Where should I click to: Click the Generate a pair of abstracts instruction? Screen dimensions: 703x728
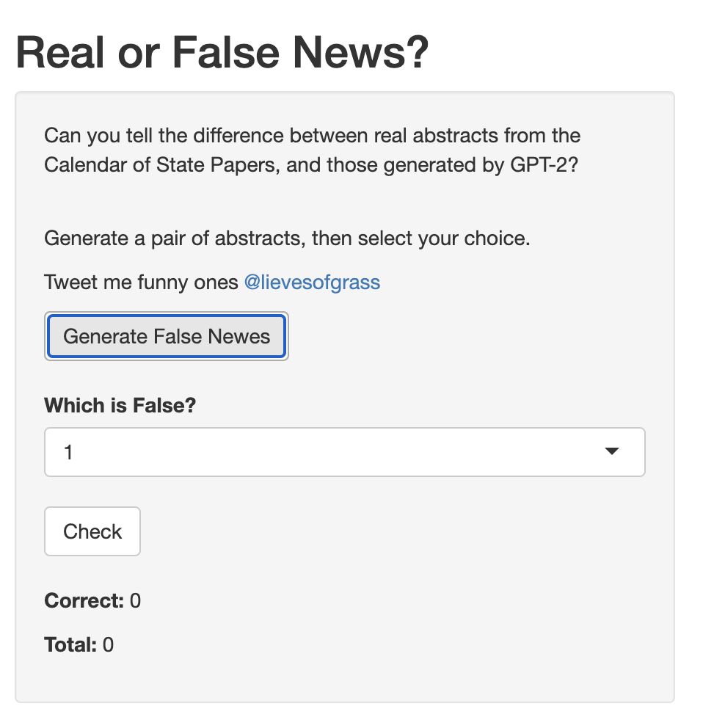pos(287,239)
